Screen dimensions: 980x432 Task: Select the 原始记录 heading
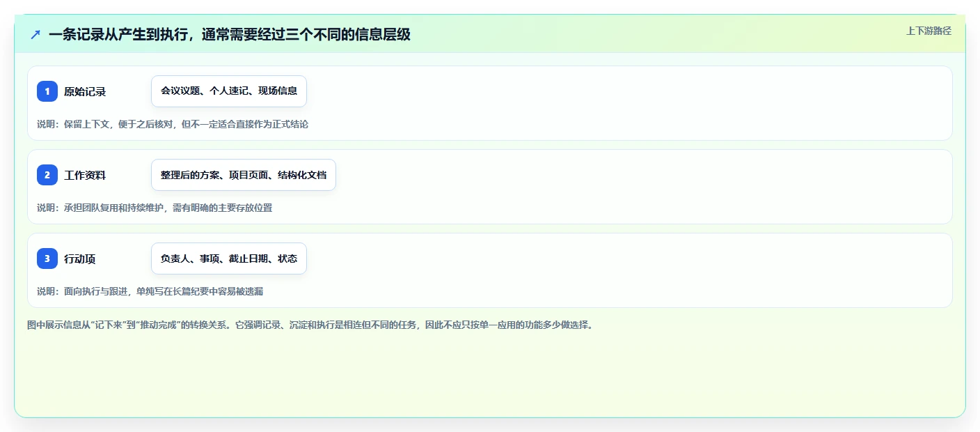(x=85, y=91)
